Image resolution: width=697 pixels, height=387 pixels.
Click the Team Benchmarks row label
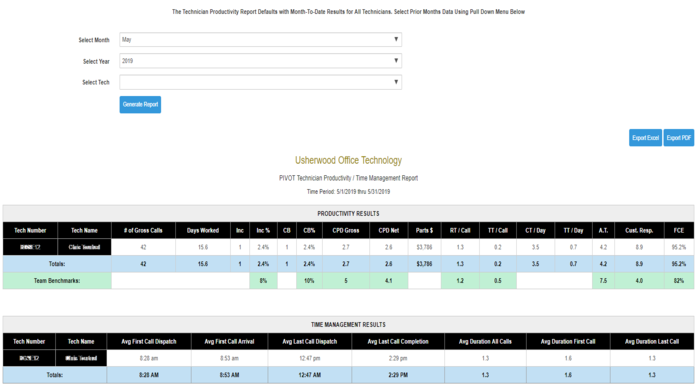[57, 281]
